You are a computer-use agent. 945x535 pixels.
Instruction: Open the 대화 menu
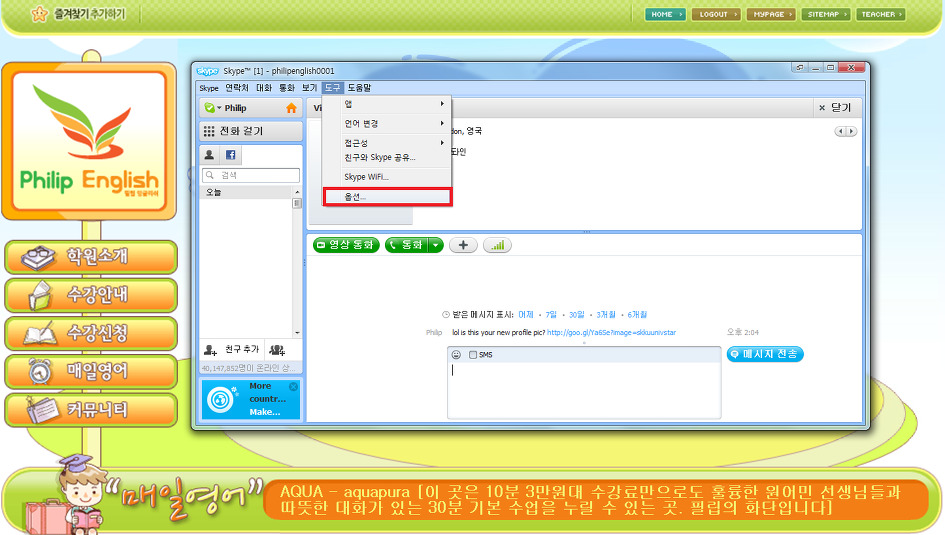coord(264,87)
